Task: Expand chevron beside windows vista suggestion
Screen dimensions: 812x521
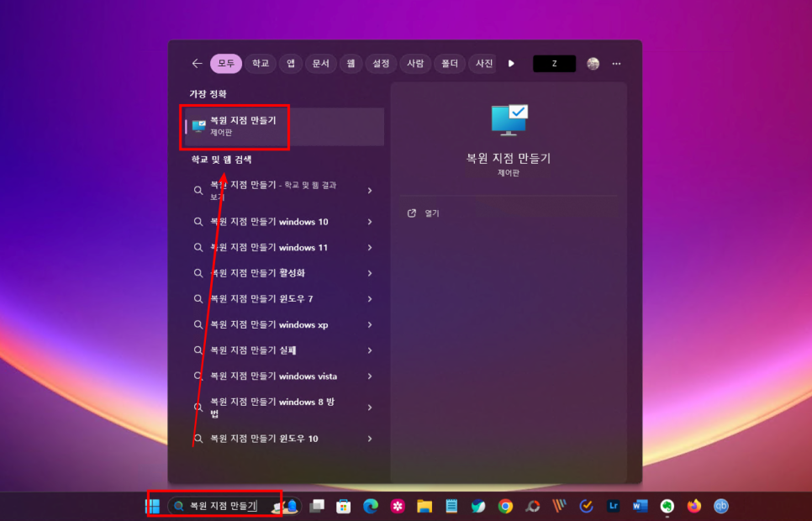Action: click(x=370, y=376)
